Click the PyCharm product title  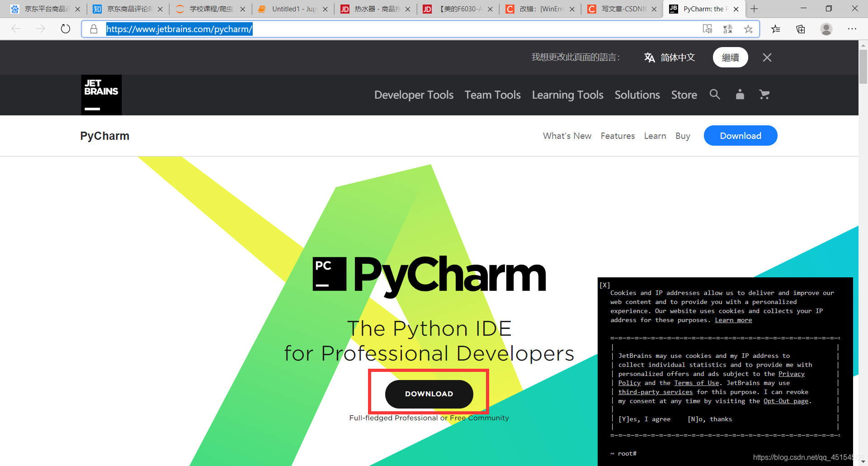tap(105, 136)
